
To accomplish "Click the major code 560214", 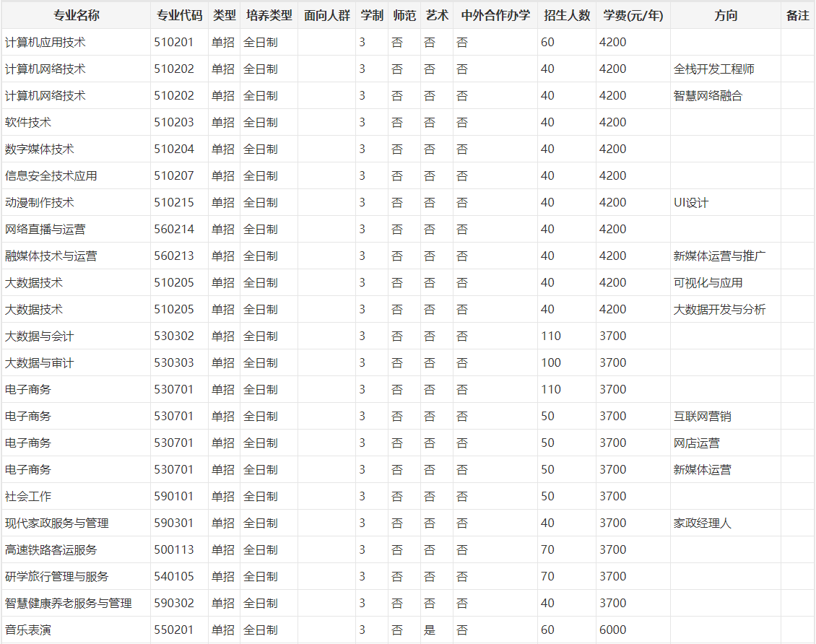I will pyautogui.click(x=174, y=230).
